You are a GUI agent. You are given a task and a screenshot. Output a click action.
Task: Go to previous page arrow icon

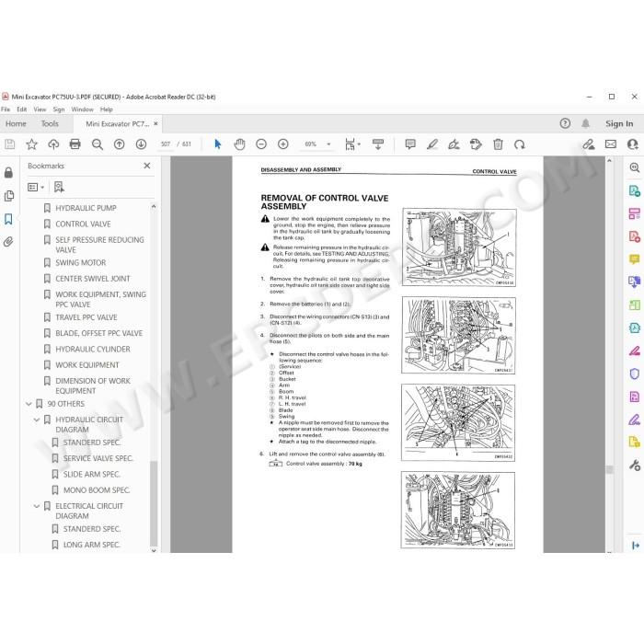pos(119,144)
